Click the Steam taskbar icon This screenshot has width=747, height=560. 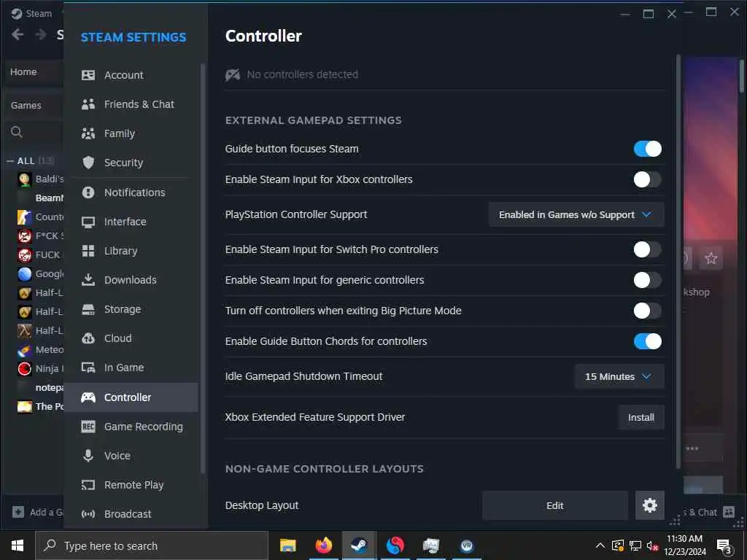pyautogui.click(x=359, y=545)
